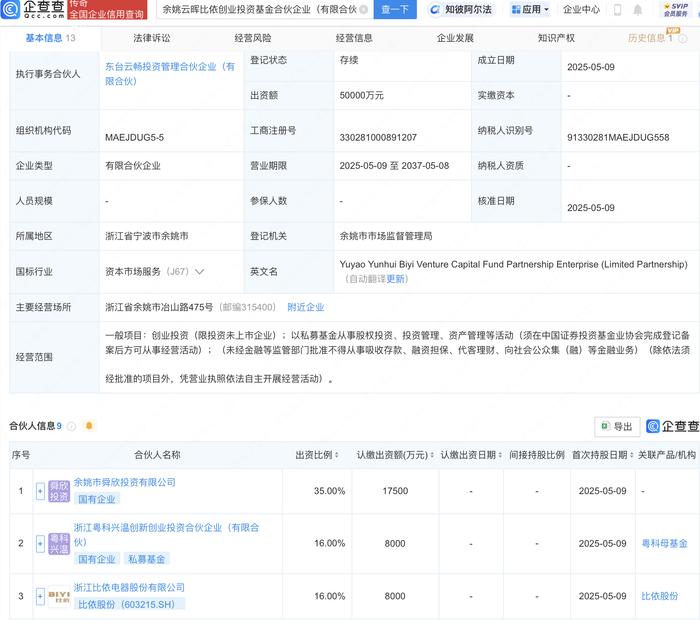This screenshot has height=620, width=700.
Task: Click the 舜欣投资 purple logo thumbnail
Action: click(59, 491)
